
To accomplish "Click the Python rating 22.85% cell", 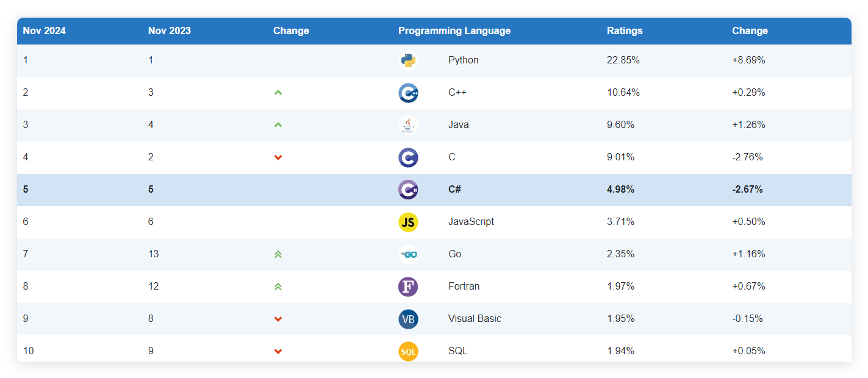I will 623,60.
